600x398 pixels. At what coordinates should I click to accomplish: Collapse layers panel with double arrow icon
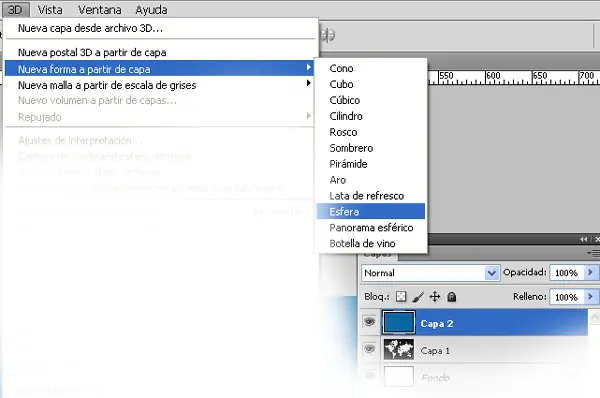(584, 239)
